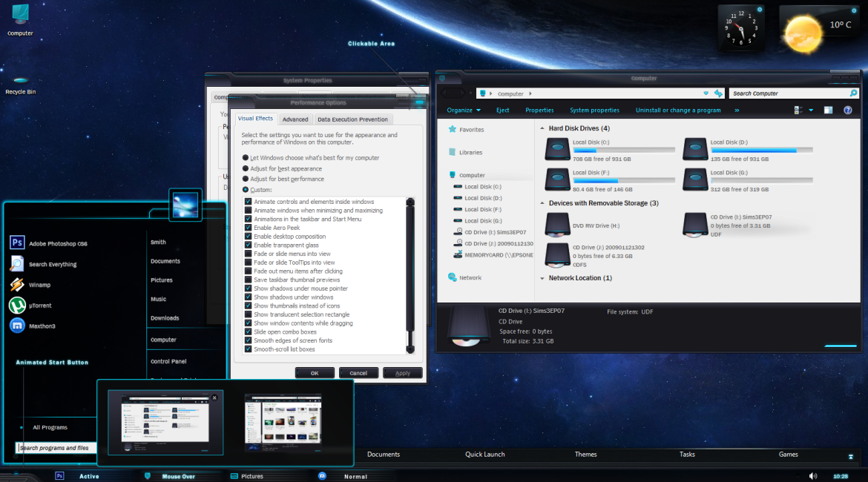Toggle the preview pane icon in Explorer toolbar
This screenshot has height=482, width=868.
coord(828,110)
